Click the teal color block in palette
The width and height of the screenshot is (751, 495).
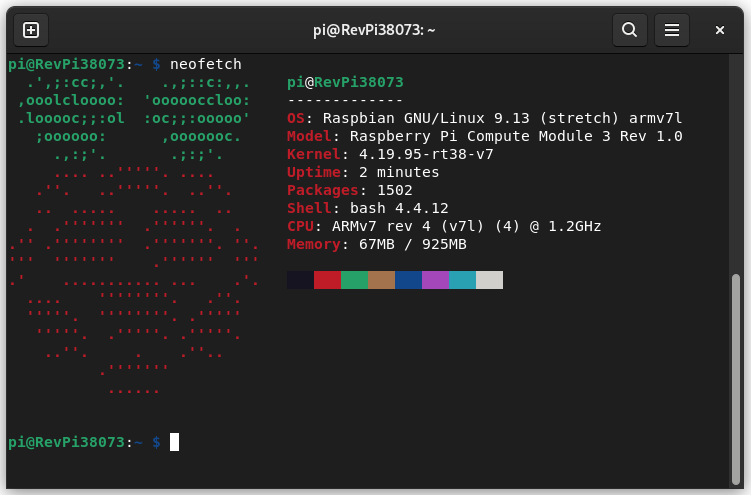coord(462,280)
